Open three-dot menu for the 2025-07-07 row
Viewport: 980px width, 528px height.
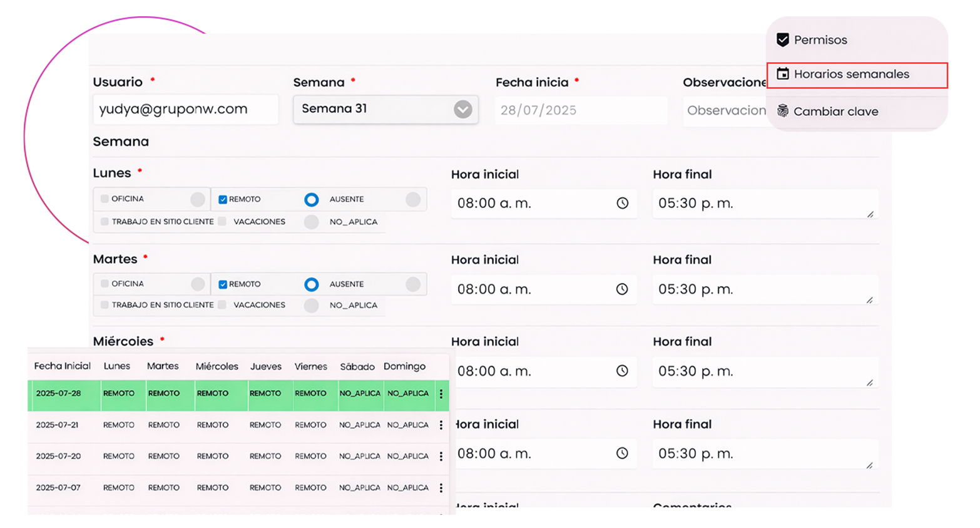[x=441, y=488]
